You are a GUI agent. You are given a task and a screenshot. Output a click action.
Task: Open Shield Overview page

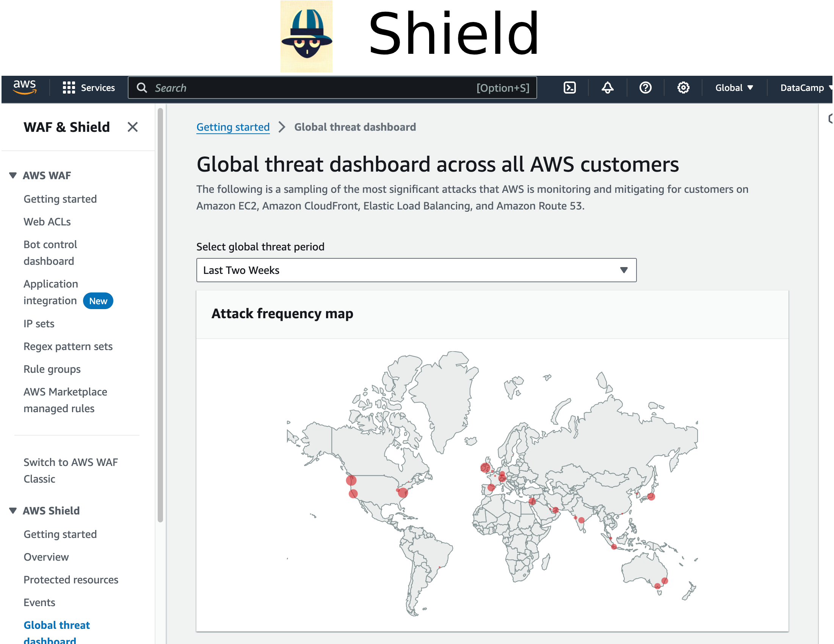pyautogui.click(x=46, y=557)
